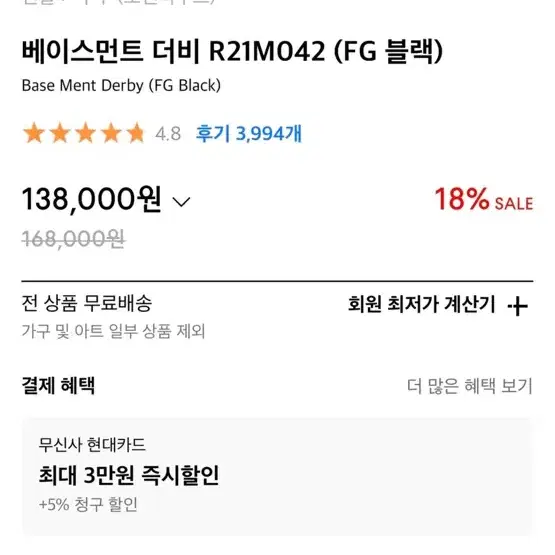Viewport: 555px width, 555px height.
Task: Click the fourth orange rating star
Action: [x=111, y=133]
